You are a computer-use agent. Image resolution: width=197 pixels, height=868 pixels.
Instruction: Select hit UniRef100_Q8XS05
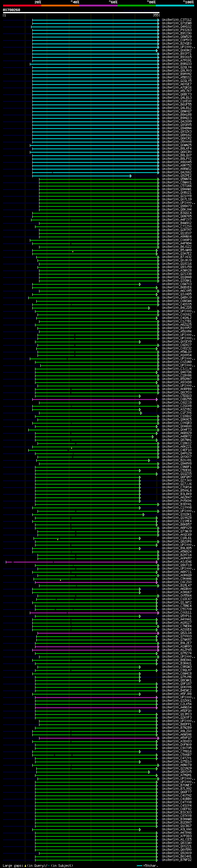(x=177, y=772)
